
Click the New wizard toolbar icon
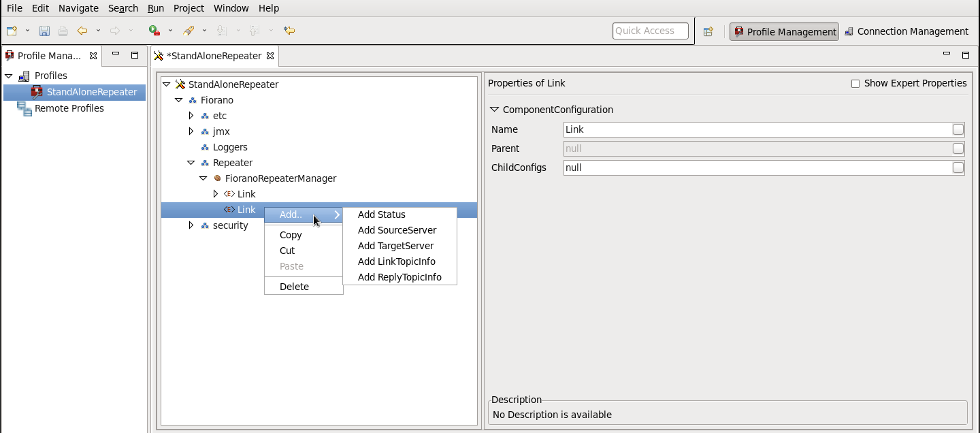click(12, 31)
